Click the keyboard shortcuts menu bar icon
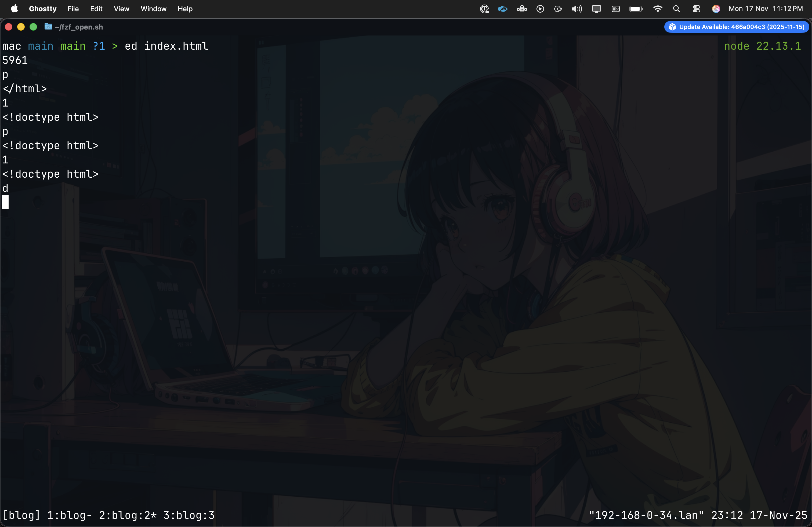812x527 pixels. [x=615, y=9]
